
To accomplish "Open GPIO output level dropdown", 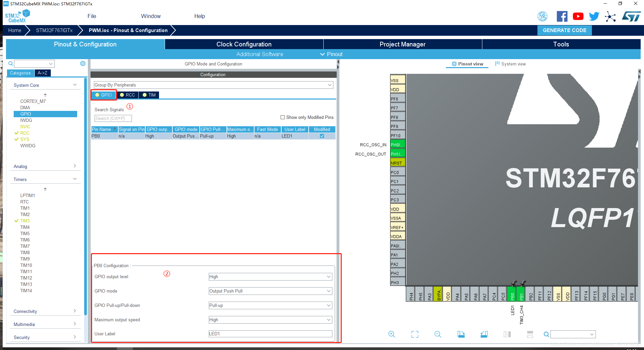I will point(270,277).
